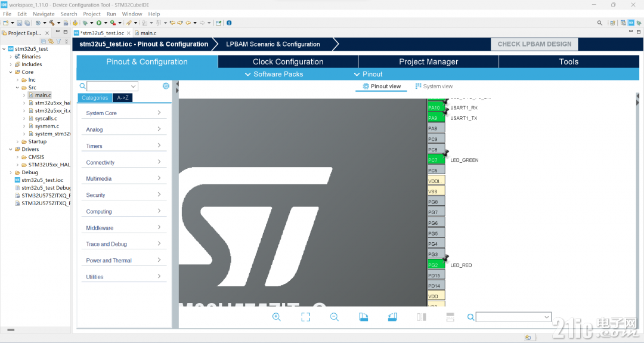644x343 pixels.
Task: Rotate the chip clockwise
Action: (364, 317)
